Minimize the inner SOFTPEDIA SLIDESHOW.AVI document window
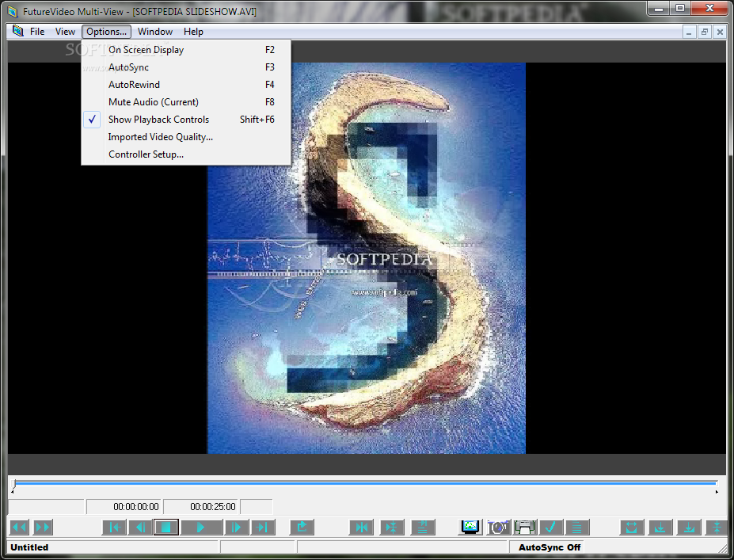The height and width of the screenshot is (560, 734). (689, 32)
